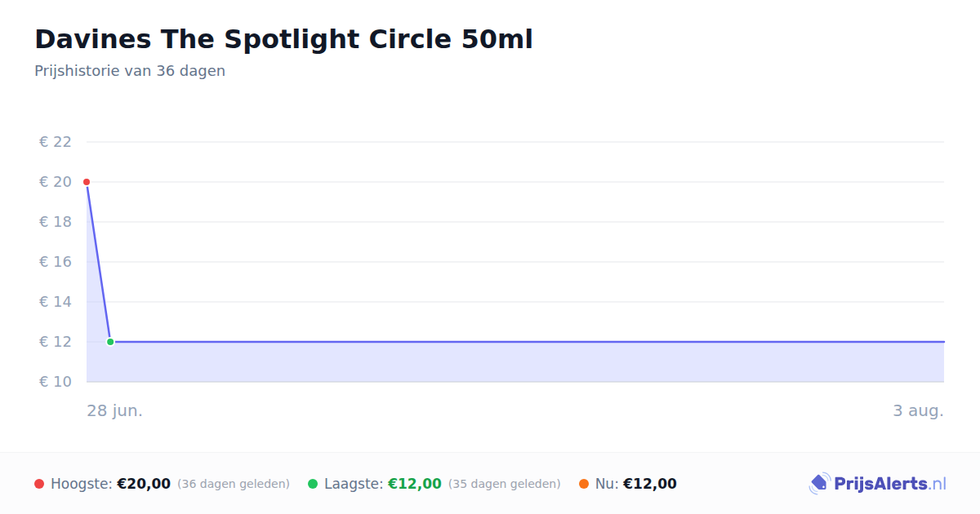Click the highest price value €20,00
Viewport: 980px width, 514px height.
point(144,484)
